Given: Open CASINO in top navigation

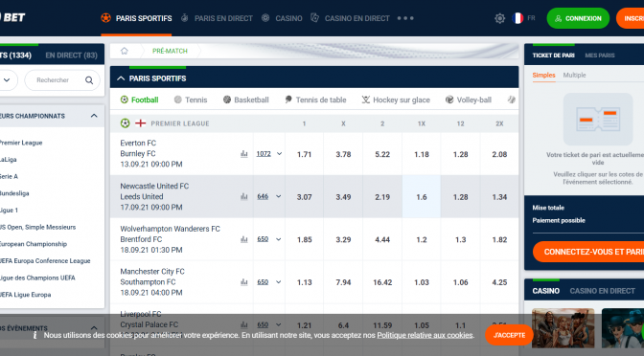Looking at the screenshot, I should (282, 18).
